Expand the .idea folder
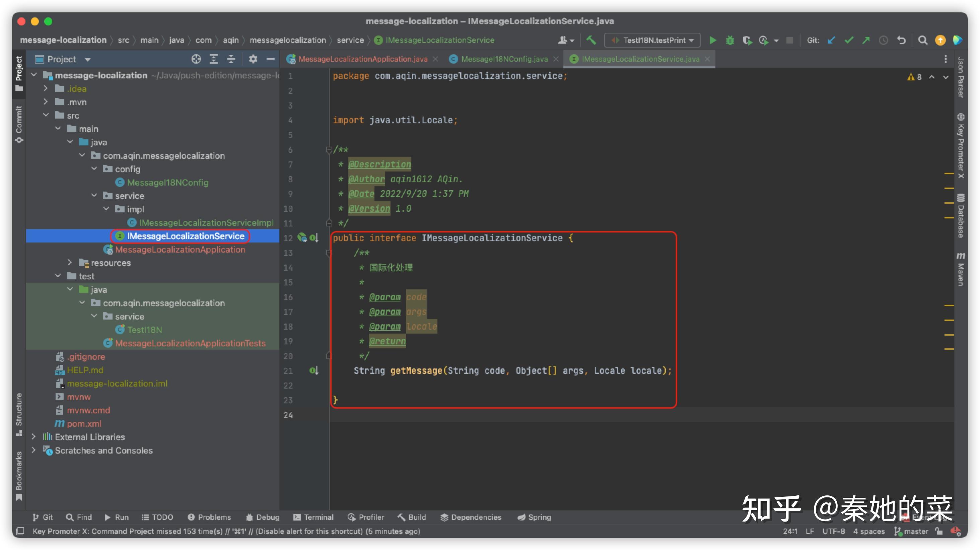Image resolution: width=980 pixels, height=550 pixels. point(46,88)
